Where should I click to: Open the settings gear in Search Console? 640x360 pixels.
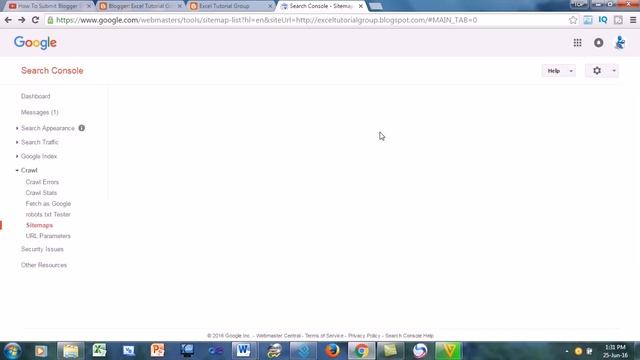[597, 71]
